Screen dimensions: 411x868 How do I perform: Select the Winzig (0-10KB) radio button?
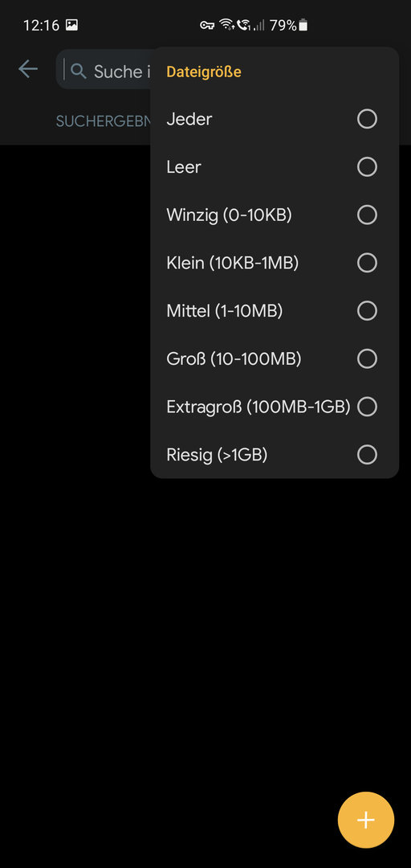tap(367, 215)
